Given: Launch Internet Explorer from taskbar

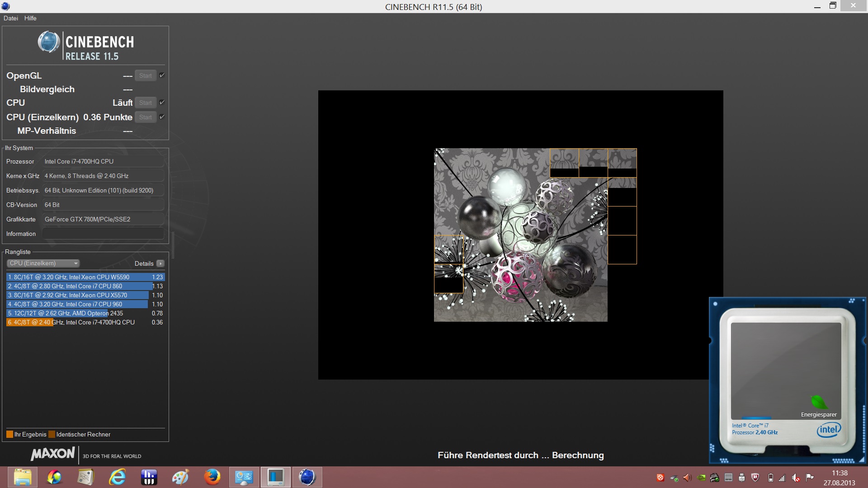Looking at the screenshot, I should (x=117, y=477).
